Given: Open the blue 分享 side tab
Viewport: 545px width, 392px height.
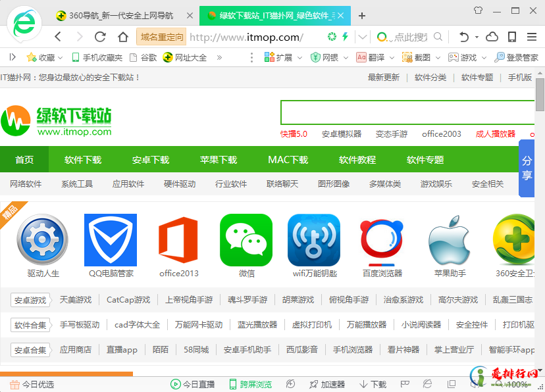Looking at the screenshot, I should pos(527,168).
